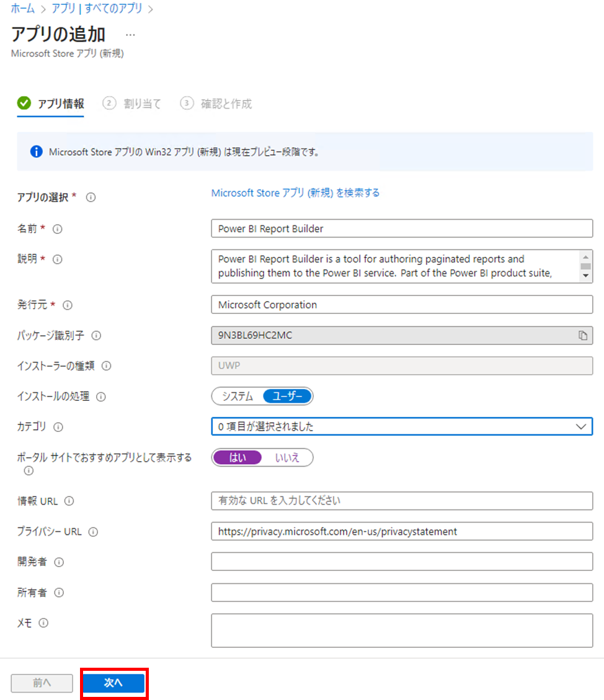Screen dimensions: 604x700
Task: Go to ホーム breadcrumb link
Action: [x=23, y=9]
